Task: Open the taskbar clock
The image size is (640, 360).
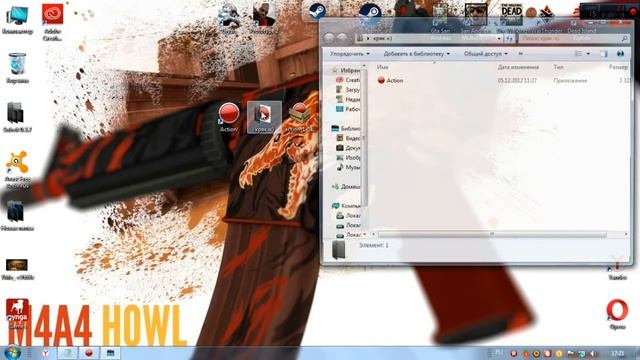Action: point(618,353)
